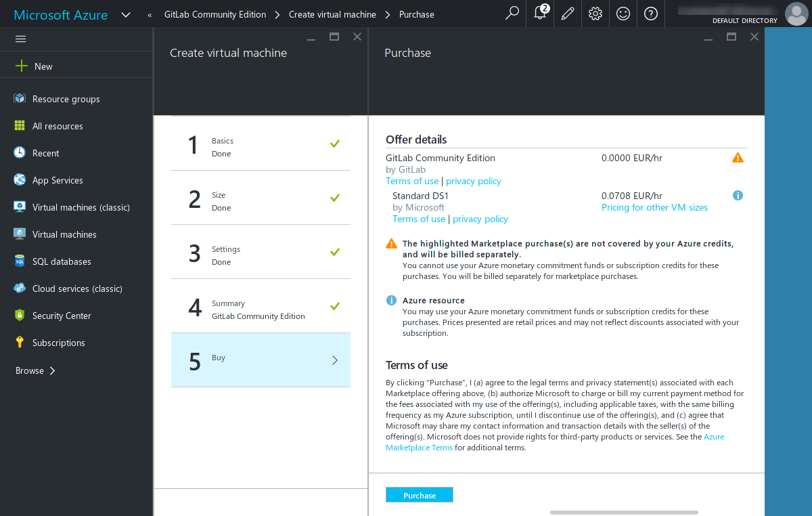Click the pencil edit icon in the top bar

tap(567, 14)
